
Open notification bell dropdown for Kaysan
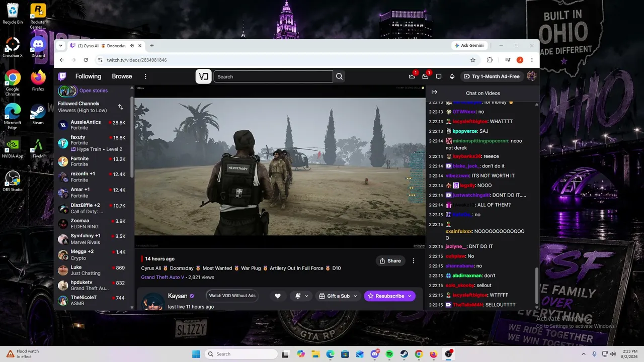coord(301,296)
